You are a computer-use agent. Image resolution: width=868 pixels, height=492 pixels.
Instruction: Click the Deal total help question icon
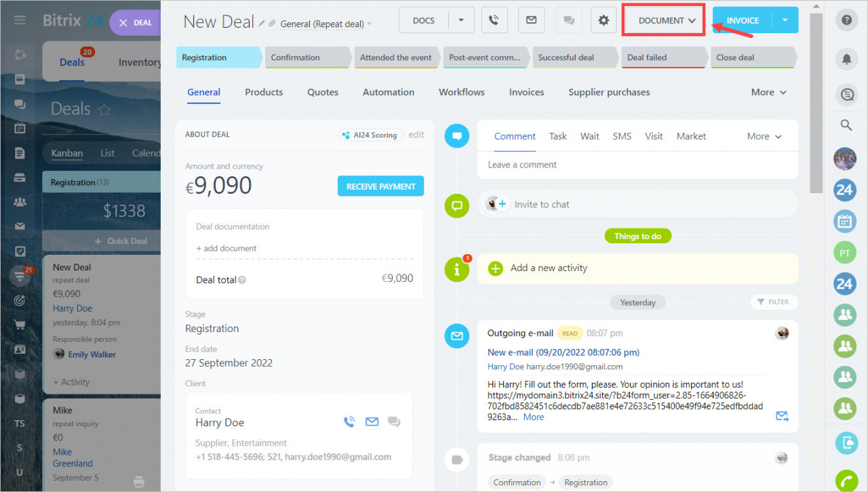(242, 280)
